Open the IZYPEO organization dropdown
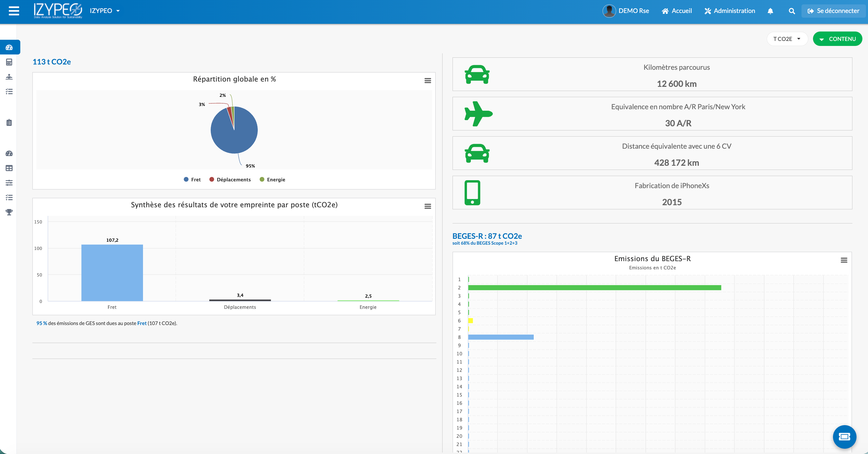868x454 pixels. point(105,11)
